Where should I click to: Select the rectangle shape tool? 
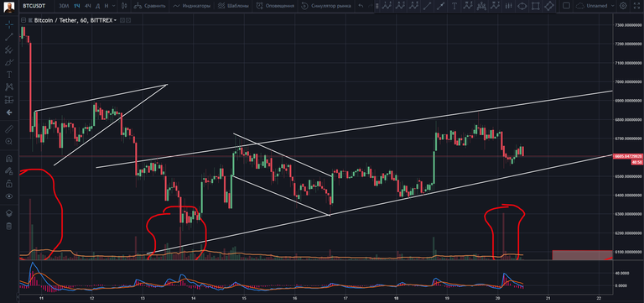pyautogui.click(x=535, y=6)
